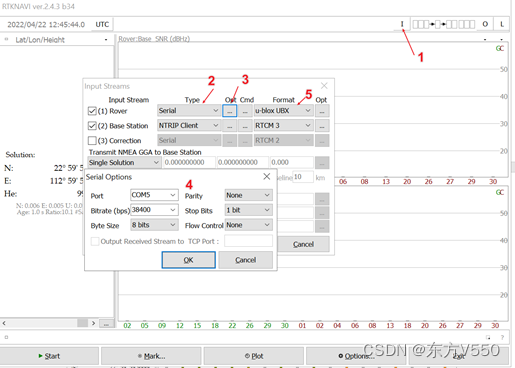The image size is (515, 368).
Task: Open Parity None dropdown
Action: point(248,195)
